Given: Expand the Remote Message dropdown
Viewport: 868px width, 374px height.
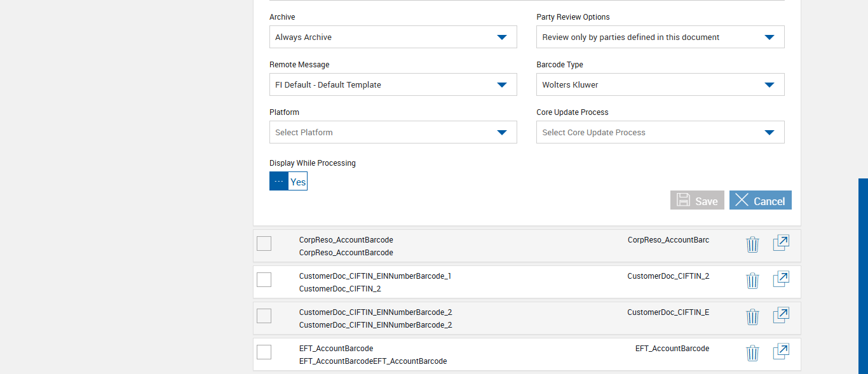Looking at the screenshot, I should pos(393,85).
